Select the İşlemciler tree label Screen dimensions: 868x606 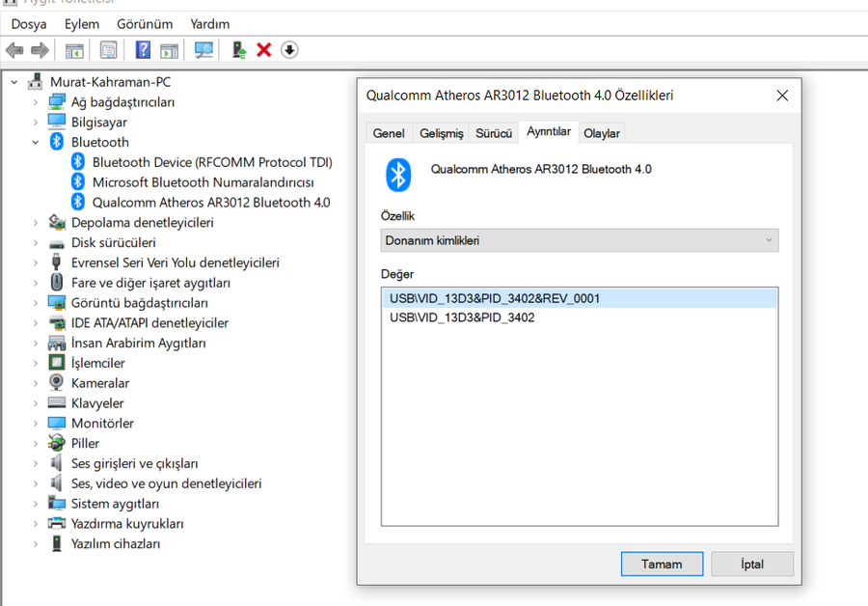pyautogui.click(x=98, y=363)
